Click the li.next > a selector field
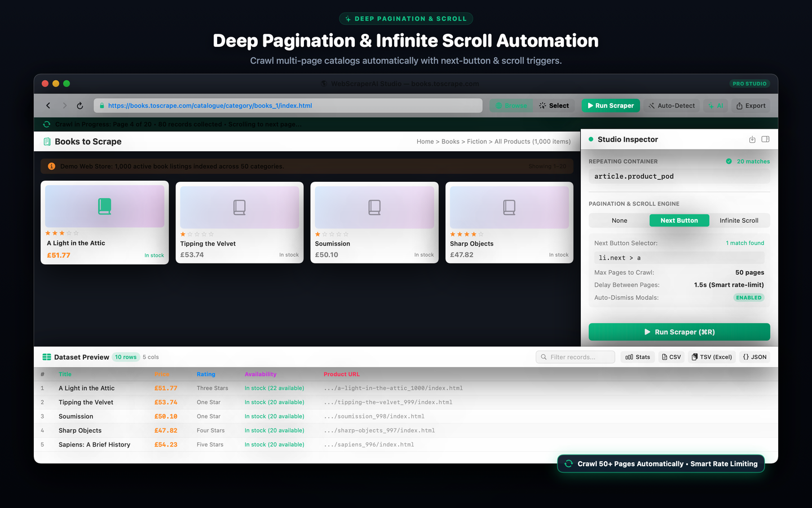 tap(679, 258)
